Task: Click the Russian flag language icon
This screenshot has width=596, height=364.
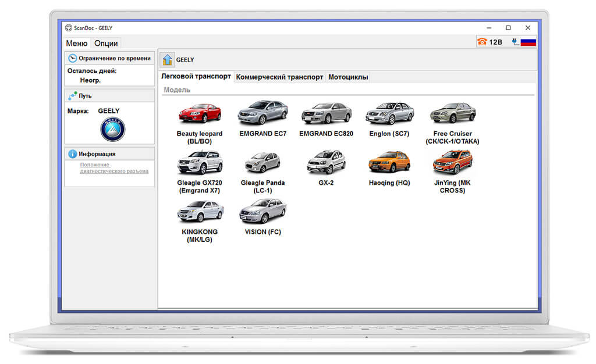Action: (x=528, y=42)
